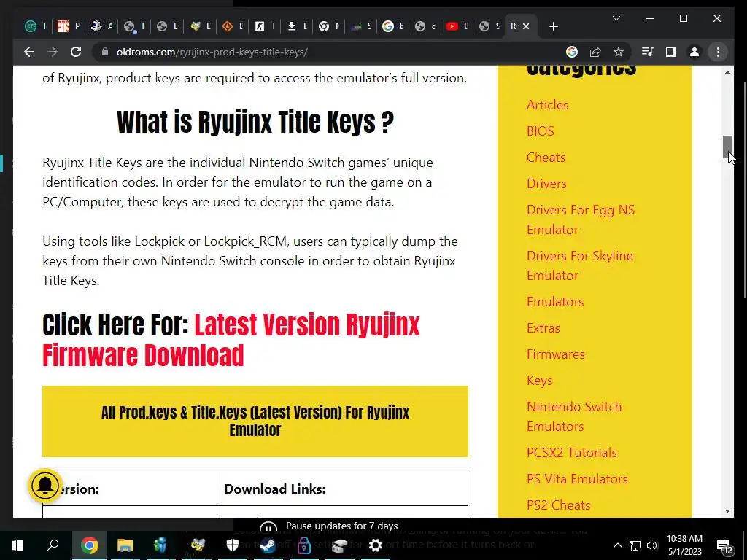This screenshot has height=560, width=747.
Task: Switch to the download arrow icon tab
Action: [297, 26]
